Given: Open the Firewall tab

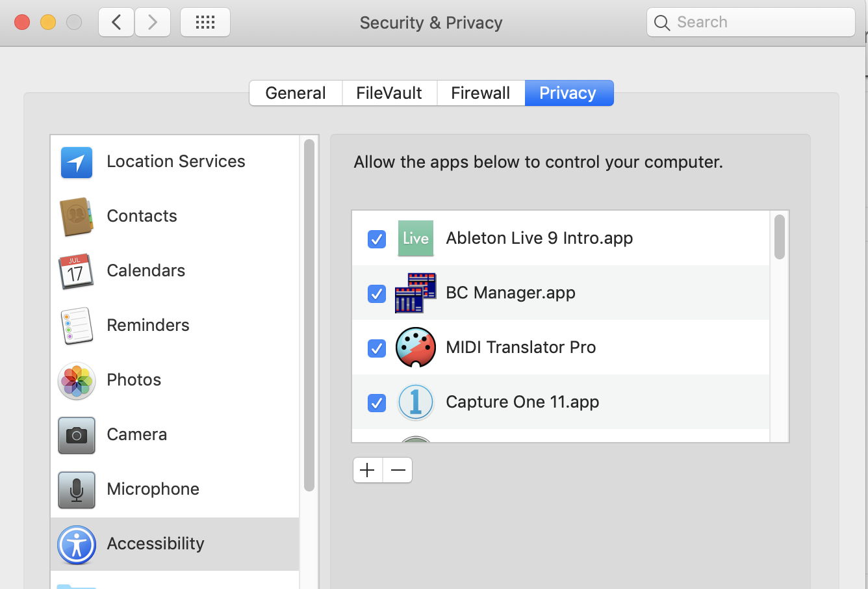Looking at the screenshot, I should coord(481,93).
